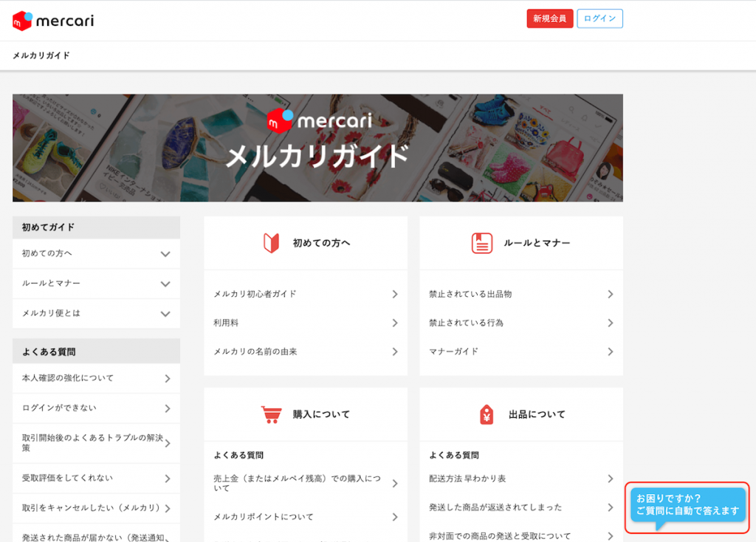Open メルカリの名前の由来
Viewport: 756px width, 542px height.
(x=306, y=352)
